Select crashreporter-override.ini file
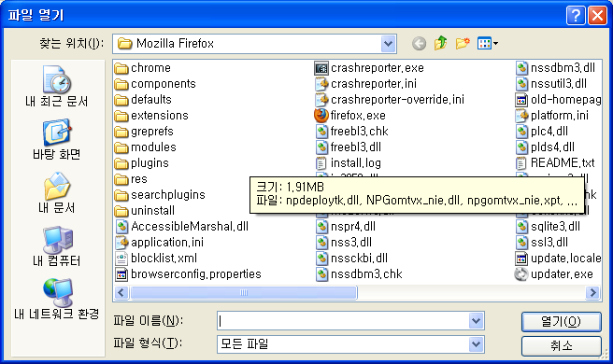The image size is (613, 364). coord(390,100)
